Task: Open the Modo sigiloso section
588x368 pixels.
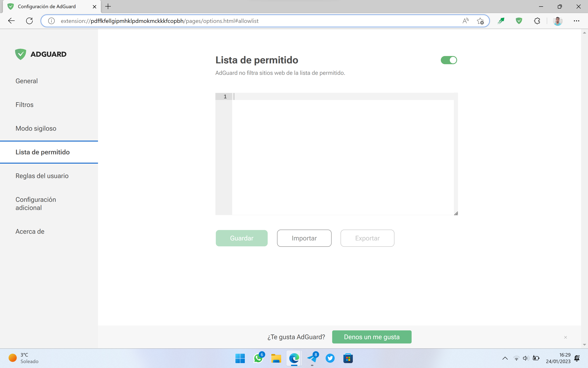Action: click(x=36, y=128)
